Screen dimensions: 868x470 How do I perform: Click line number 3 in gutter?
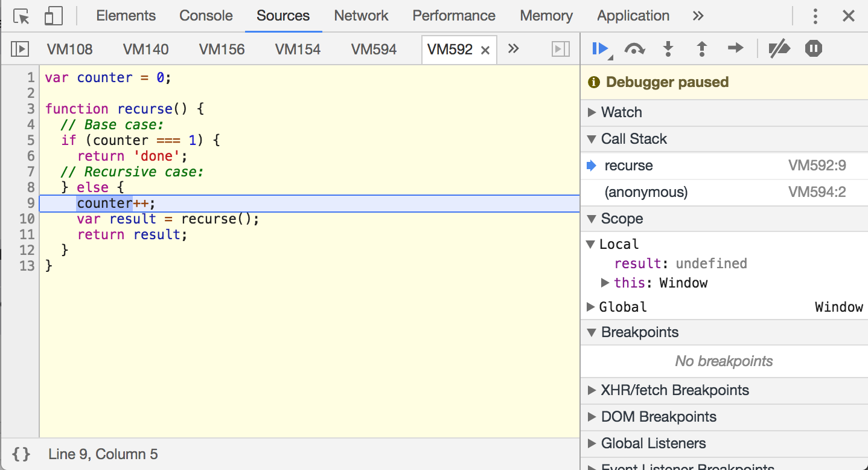pyautogui.click(x=31, y=109)
